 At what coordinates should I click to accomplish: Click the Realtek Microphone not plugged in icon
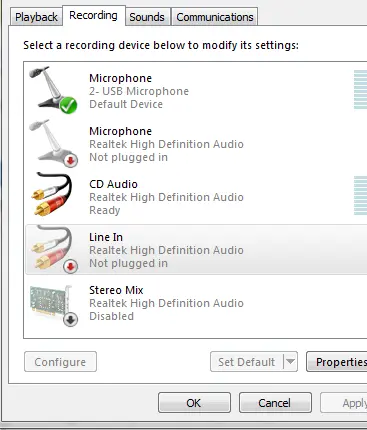53,143
